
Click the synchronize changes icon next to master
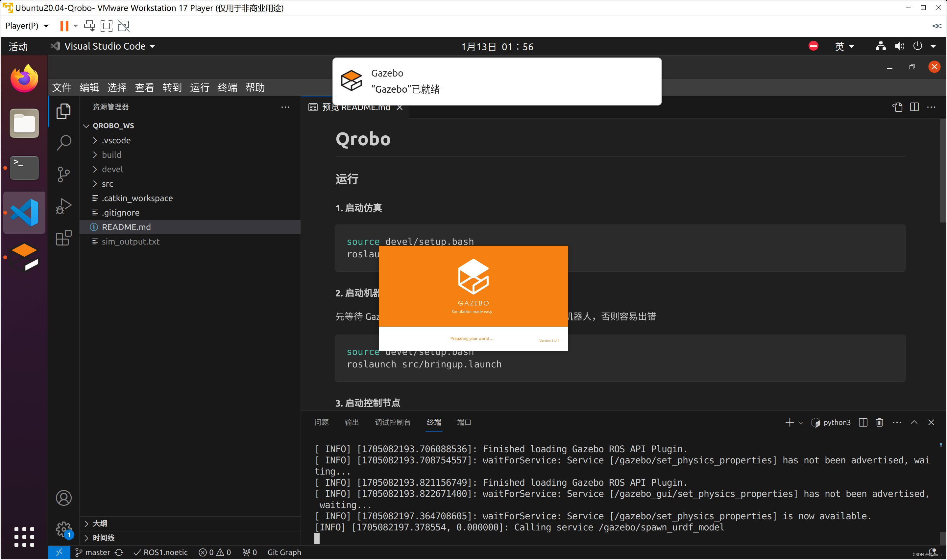tap(119, 552)
